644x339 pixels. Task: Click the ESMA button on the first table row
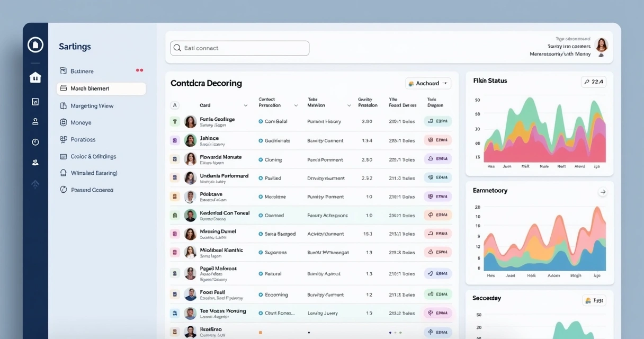(x=438, y=121)
